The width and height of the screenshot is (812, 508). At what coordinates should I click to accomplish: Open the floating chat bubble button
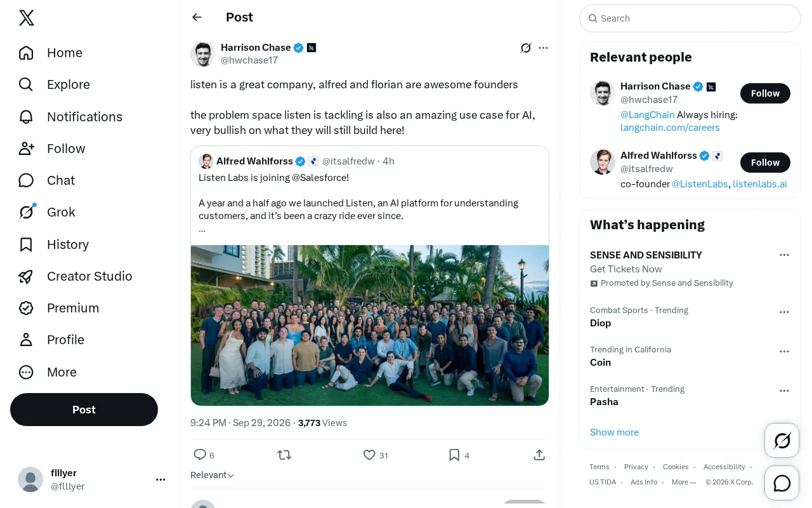point(782,483)
